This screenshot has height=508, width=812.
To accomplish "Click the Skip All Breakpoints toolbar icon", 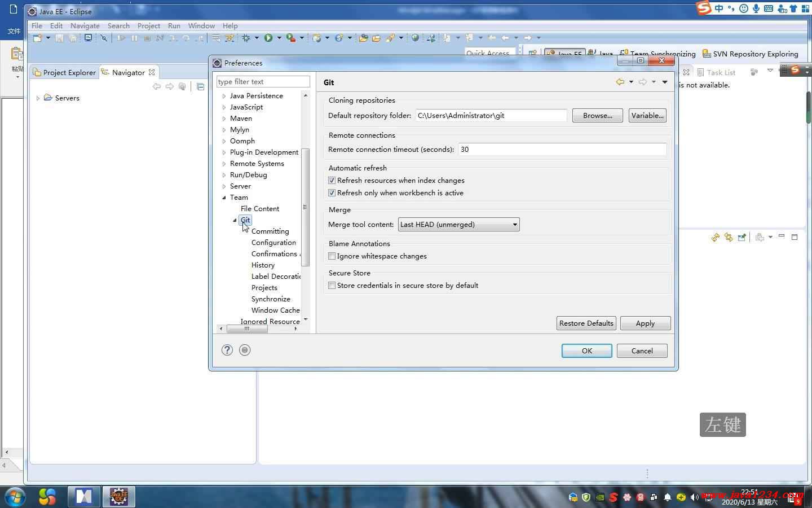I will click(x=104, y=38).
